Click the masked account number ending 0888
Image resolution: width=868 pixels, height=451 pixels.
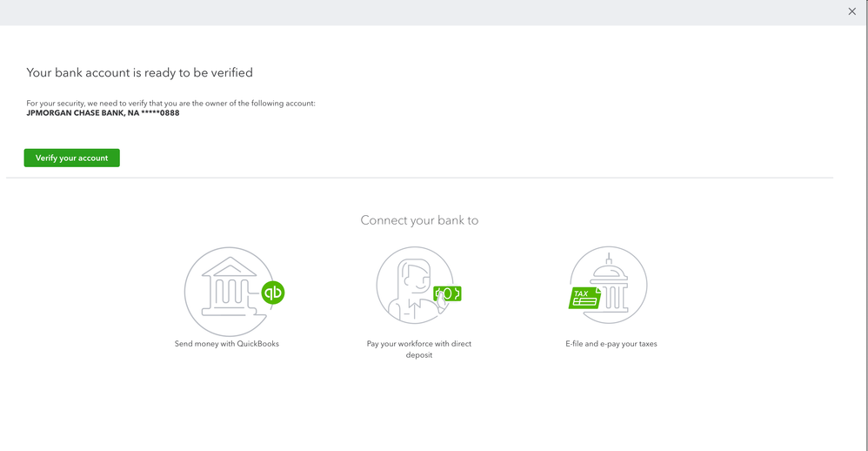[x=160, y=113]
